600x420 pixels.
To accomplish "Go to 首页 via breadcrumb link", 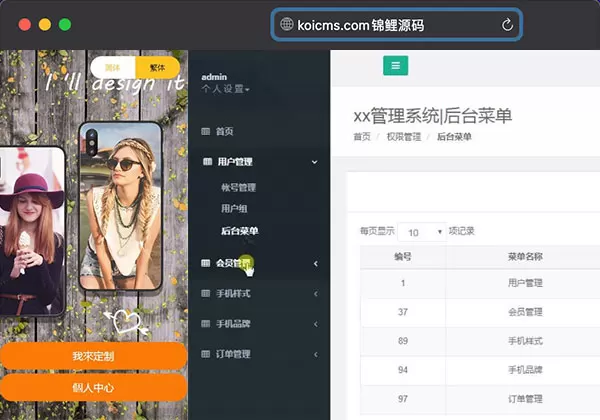I will (362, 137).
